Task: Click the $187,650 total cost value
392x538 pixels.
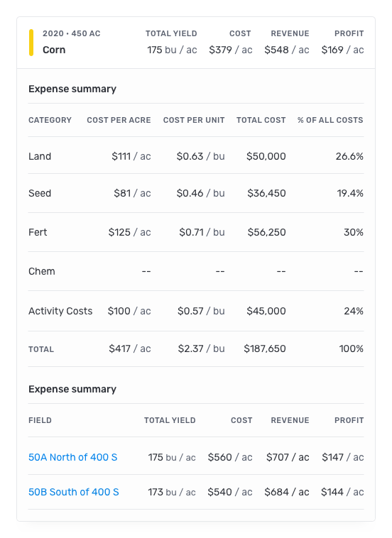Action: click(x=265, y=348)
